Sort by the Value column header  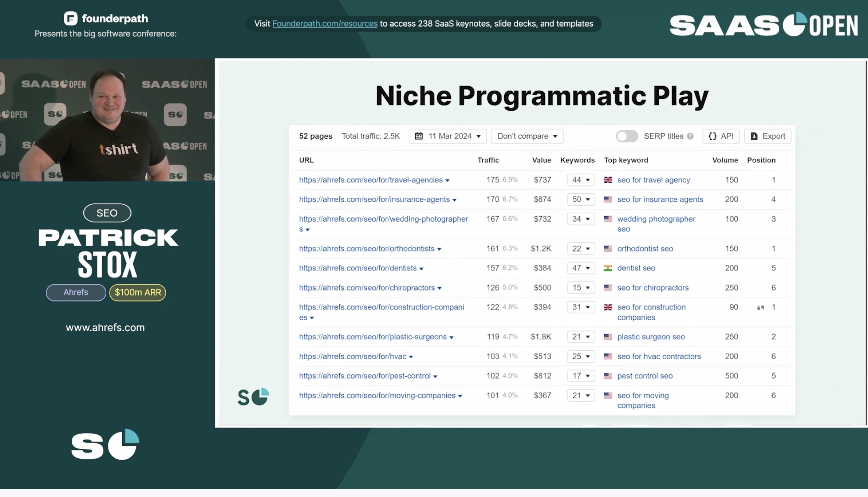[x=541, y=160]
